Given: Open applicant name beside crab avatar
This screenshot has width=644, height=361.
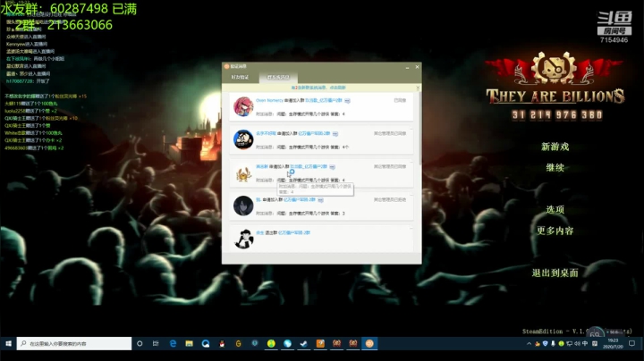Looking at the screenshot, I should (x=261, y=167).
